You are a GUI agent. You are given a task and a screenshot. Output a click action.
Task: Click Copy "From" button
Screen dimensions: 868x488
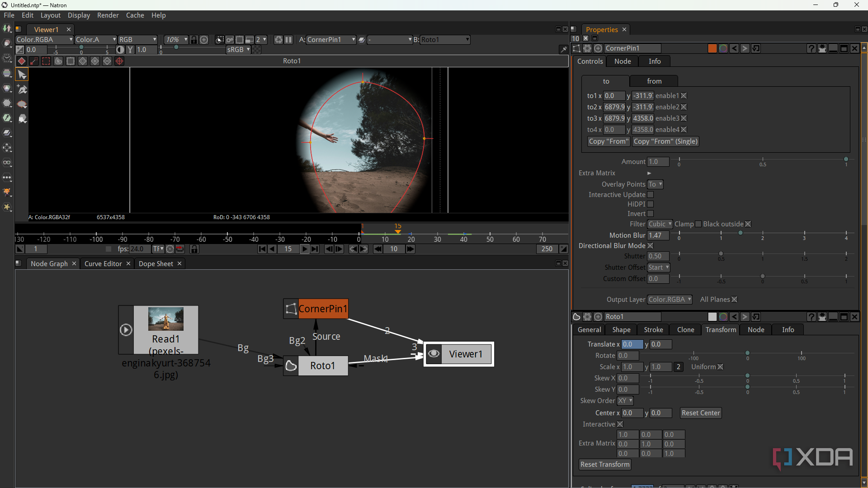[609, 141]
